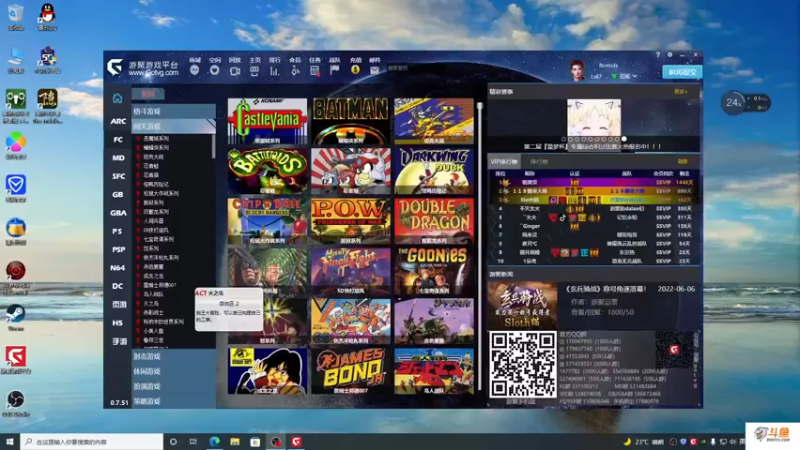The image size is (800, 450).
Task: Select the DC platform tab
Action: 118,286
